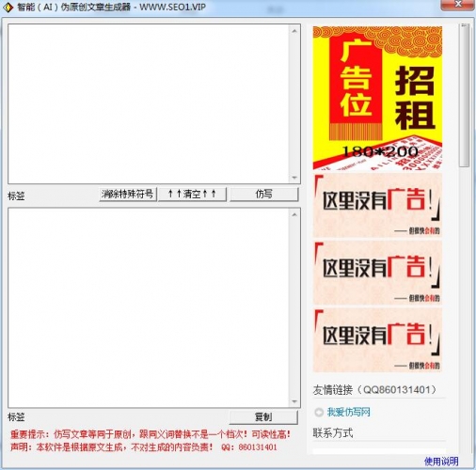Click the 标签 label under upper text box
Image resolution: width=476 pixels, height=470 pixels.
tap(16, 196)
